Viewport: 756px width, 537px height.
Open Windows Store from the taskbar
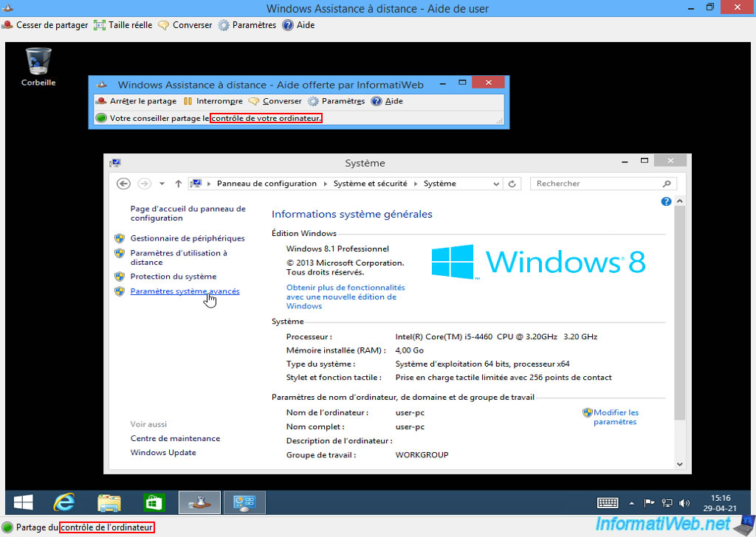point(154,503)
